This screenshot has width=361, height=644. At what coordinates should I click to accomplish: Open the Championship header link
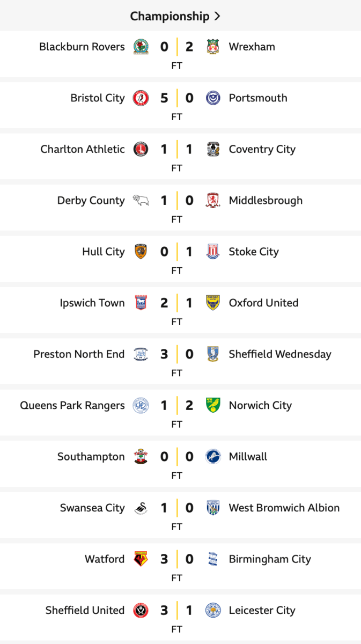click(169, 16)
